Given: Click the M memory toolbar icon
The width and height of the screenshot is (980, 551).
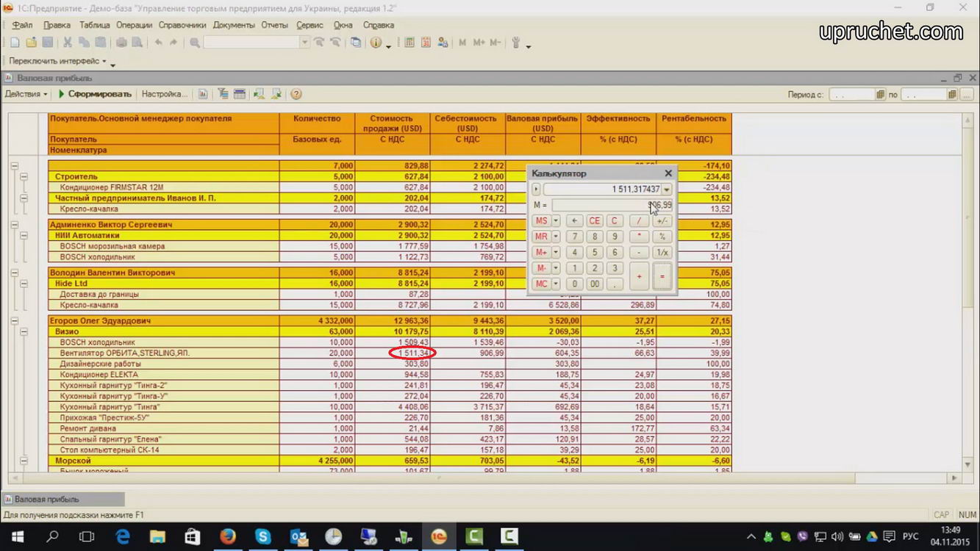Looking at the screenshot, I should point(462,43).
